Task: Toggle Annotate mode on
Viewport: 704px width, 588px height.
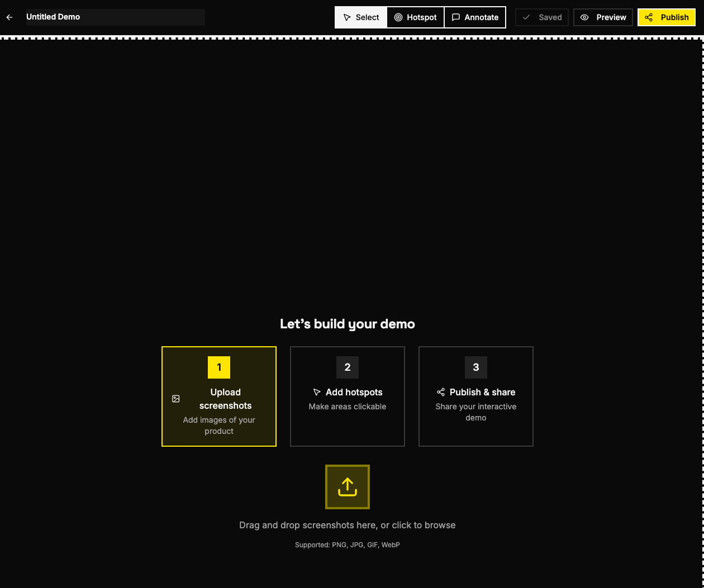Action: (x=475, y=17)
